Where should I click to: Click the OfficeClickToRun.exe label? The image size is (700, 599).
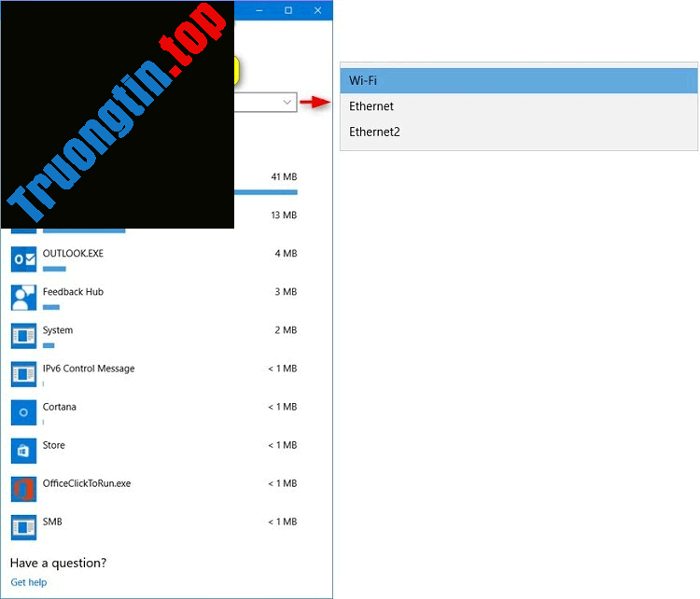tap(87, 484)
